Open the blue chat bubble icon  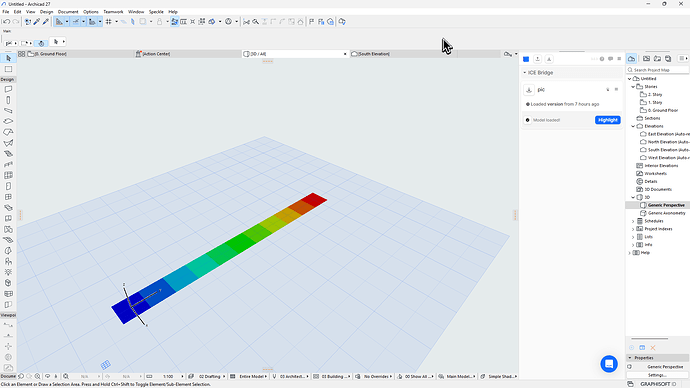pyautogui.click(x=609, y=364)
